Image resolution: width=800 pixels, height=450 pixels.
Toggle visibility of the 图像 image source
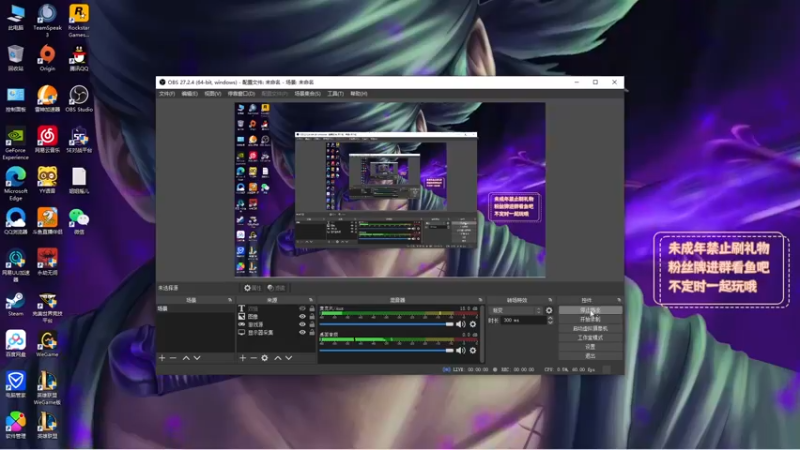click(x=303, y=316)
